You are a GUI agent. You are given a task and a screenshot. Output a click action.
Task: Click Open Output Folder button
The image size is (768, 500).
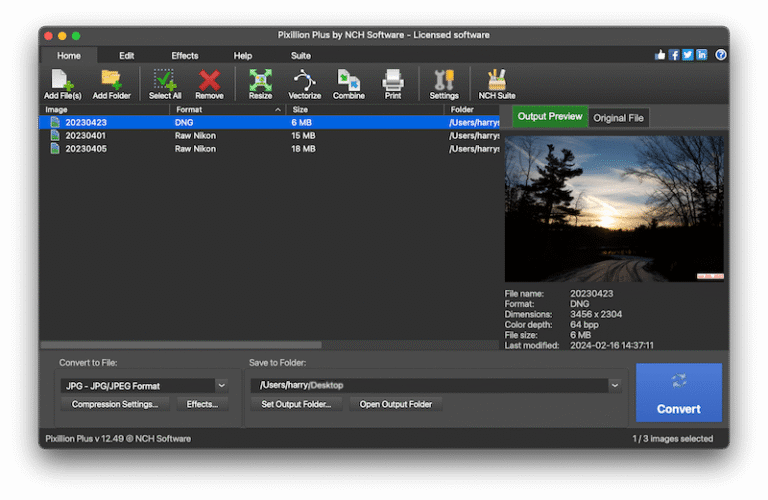[396, 405]
